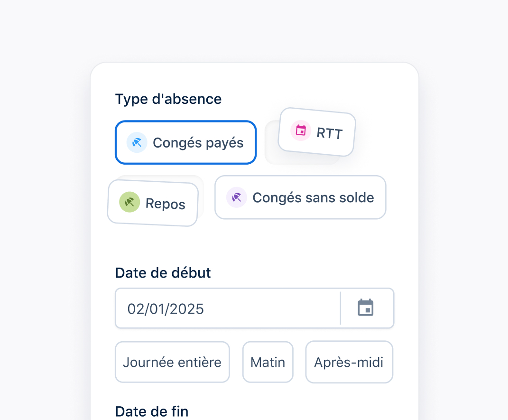
Task: Click the Date de fin label
Action: tap(152, 411)
